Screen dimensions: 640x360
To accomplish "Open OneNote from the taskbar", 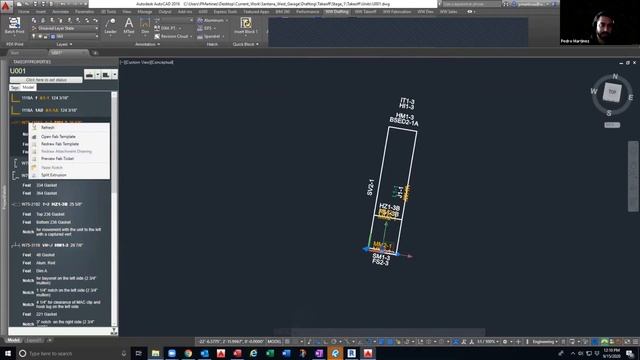I will (x=319, y=353).
